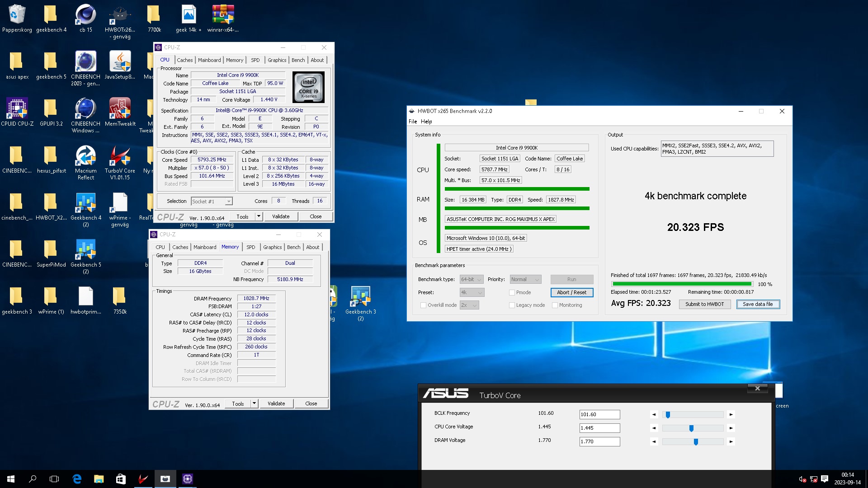The height and width of the screenshot is (488, 868).
Task: Expand the Benchmark type 64-bit dropdown
Action: (472, 279)
